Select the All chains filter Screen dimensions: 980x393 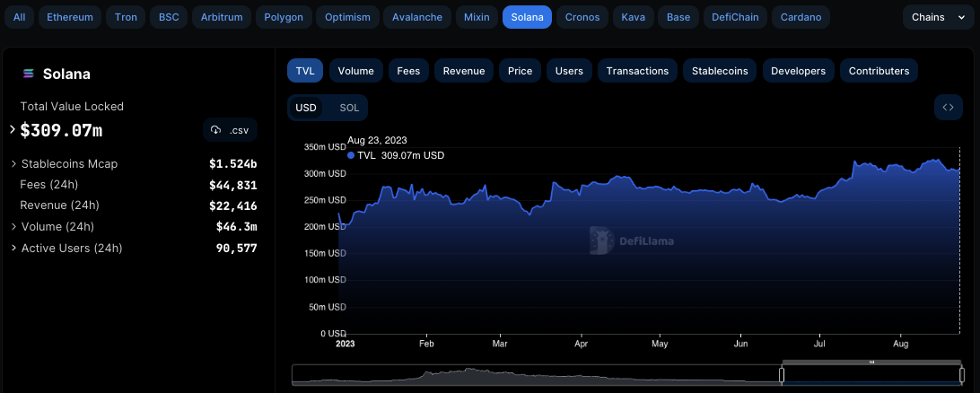click(x=20, y=17)
